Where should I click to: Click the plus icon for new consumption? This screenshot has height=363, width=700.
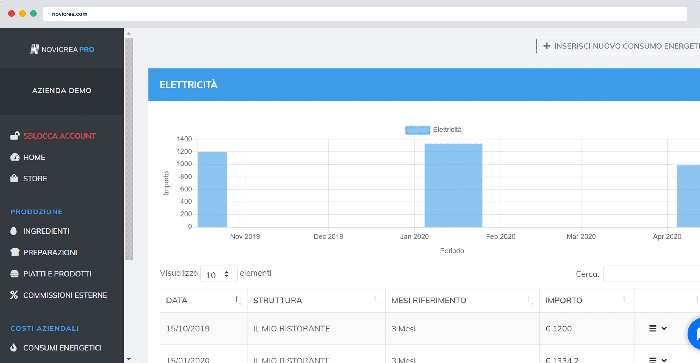pyautogui.click(x=546, y=46)
